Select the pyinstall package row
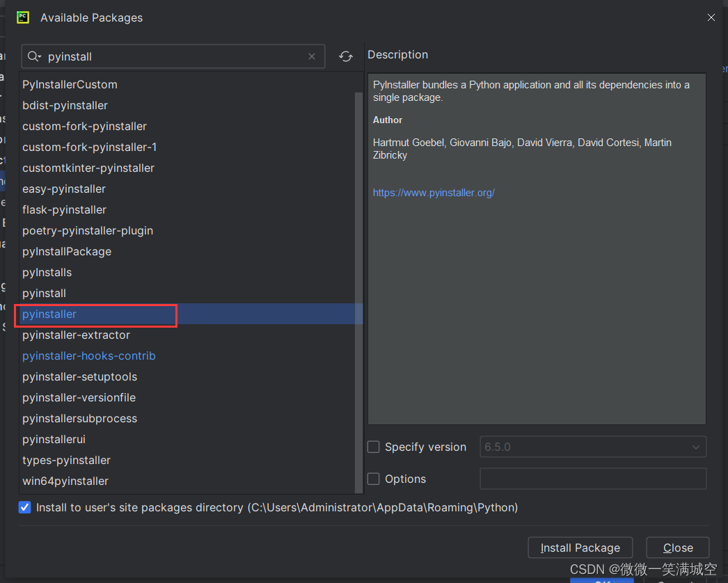Image resolution: width=728 pixels, height=583 pixels. pos(191,294)
